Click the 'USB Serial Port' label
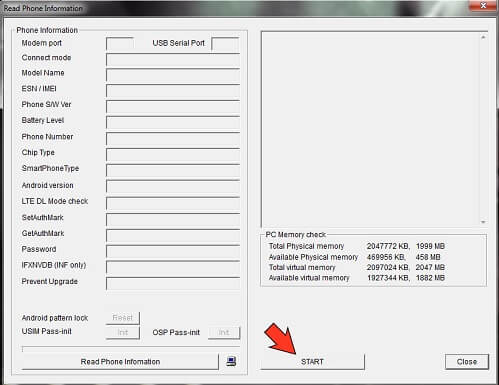Image resolution: width=499 pixels, height=385 pixels. point(178,43)
